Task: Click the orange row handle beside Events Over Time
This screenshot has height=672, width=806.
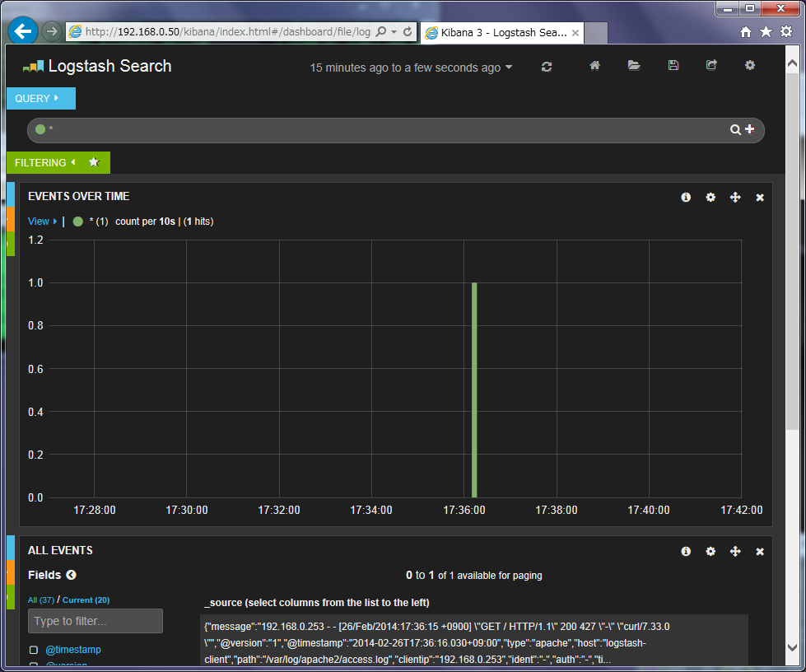Action: tap(11, 219)
